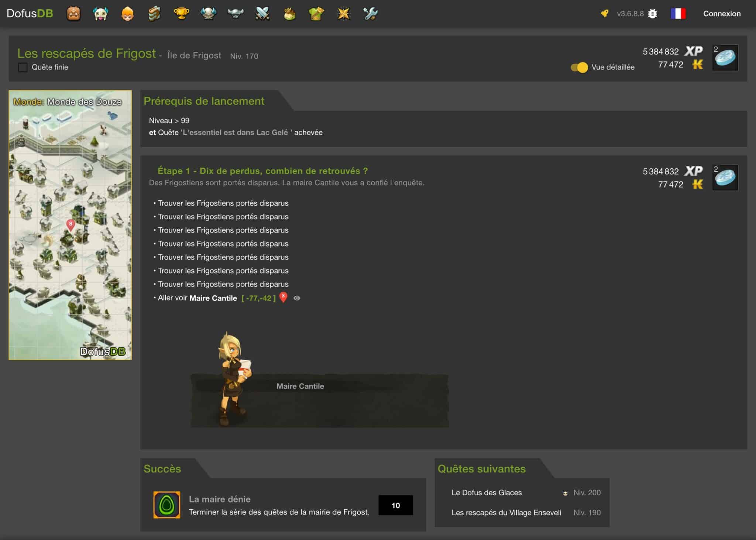The image size is (756, 540).
Task: Click the red map pin beside coordinates
Action: (x=283, y=297)
